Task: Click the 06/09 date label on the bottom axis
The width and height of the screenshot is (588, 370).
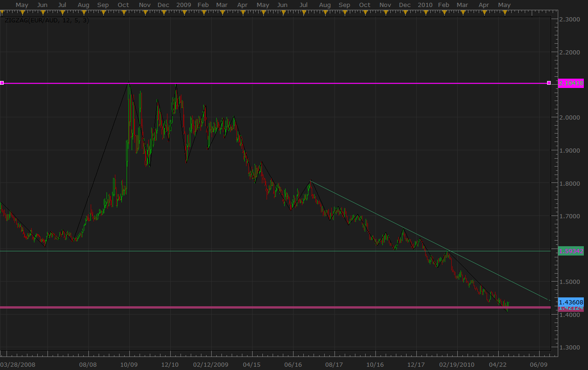Action: tap(539, 365)
